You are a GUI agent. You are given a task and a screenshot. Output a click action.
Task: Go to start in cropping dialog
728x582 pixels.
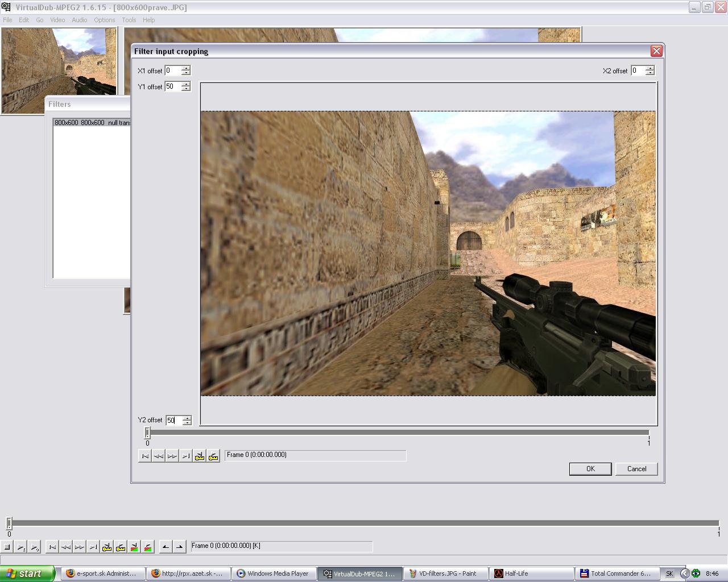145,456
